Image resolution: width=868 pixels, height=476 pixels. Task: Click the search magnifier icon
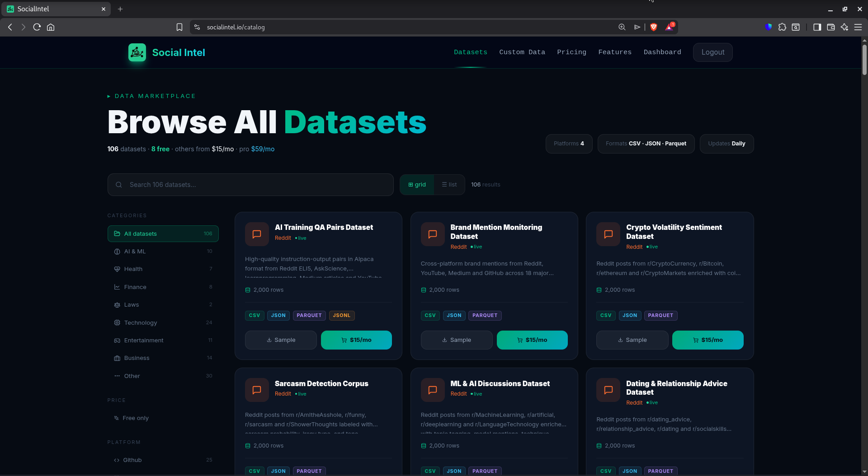tap(118, 185)
